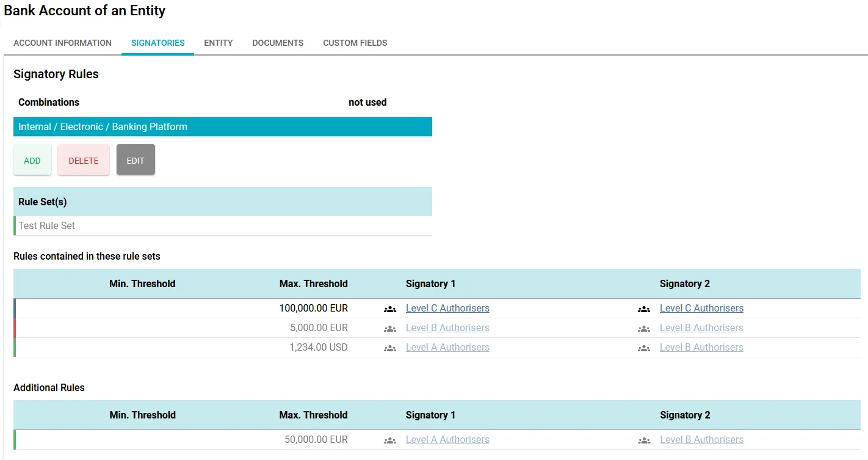Open Level C Authorisers link under Signatory 1
Viewport: 868px width, 460px height.
point(447,308)
